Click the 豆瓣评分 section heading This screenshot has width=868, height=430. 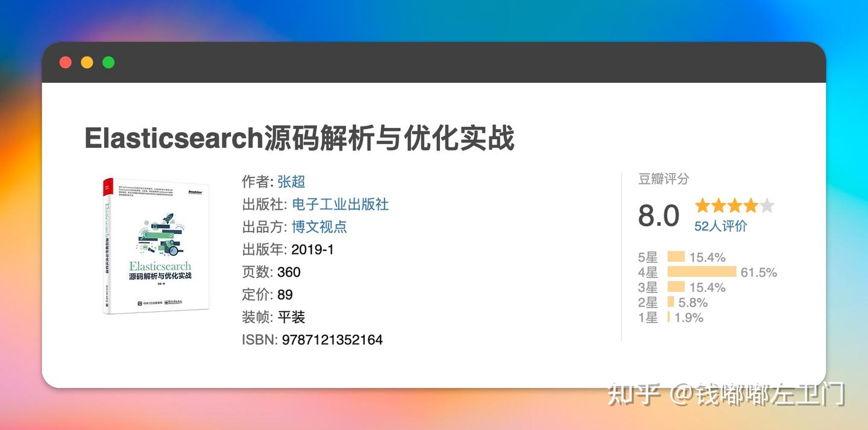point(663,179)
